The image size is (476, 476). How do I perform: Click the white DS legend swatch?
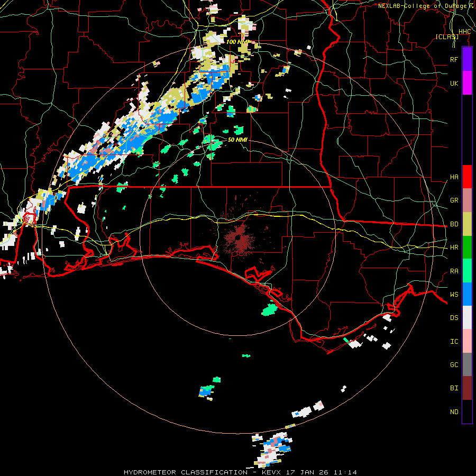[467, 317]
